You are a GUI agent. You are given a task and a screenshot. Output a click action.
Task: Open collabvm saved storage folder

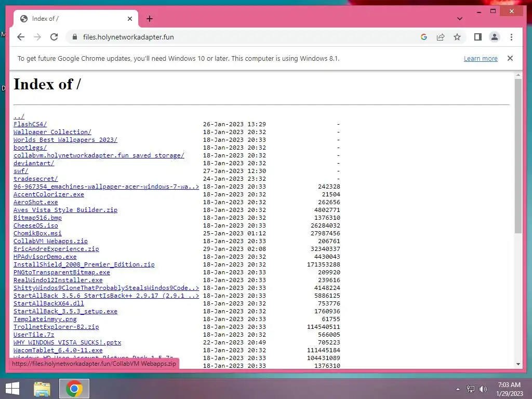[99, 155]
